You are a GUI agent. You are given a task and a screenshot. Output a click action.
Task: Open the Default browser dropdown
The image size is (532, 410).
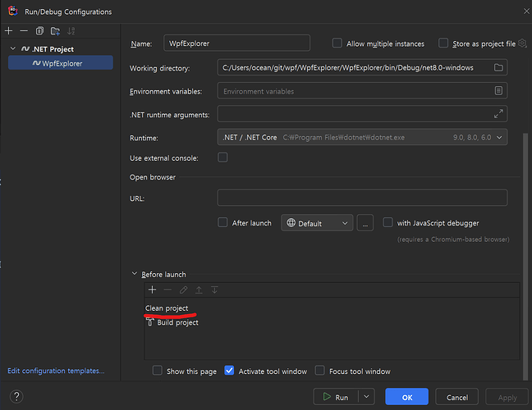point(317,223)
